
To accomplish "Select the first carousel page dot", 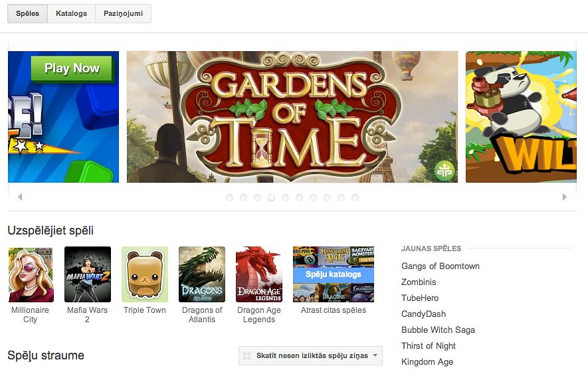I will point(229,197).
